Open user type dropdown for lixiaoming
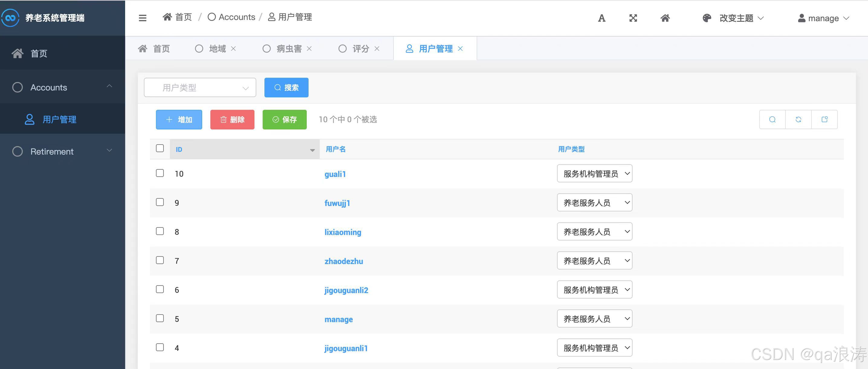This screenshot has height=369, width=868. coord(594,232)
